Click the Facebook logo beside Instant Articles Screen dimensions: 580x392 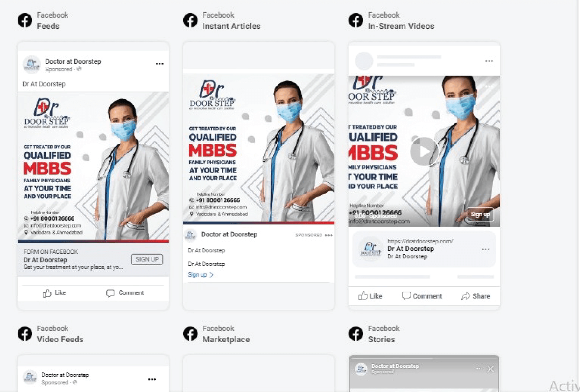190,21
